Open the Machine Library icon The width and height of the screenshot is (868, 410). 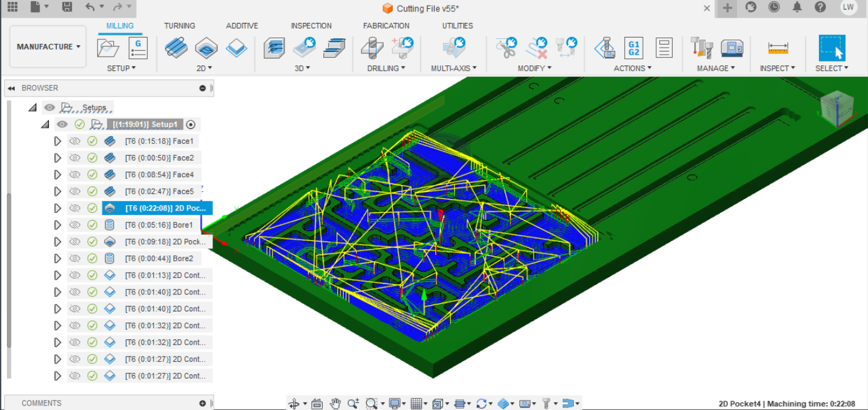click(732, 48)
